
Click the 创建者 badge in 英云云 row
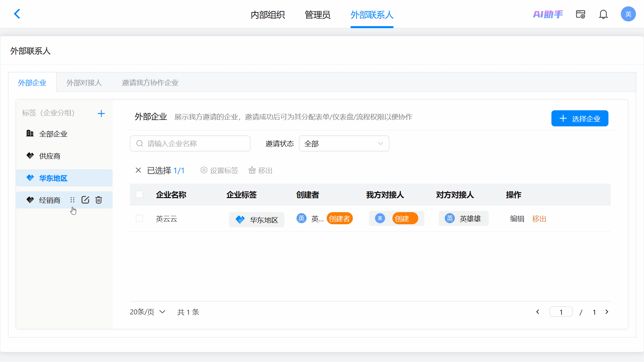[339, 219]
